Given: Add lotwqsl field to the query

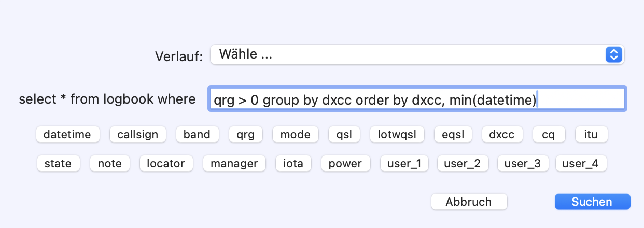Looking at the screenshot, I should tap(397, 135).
